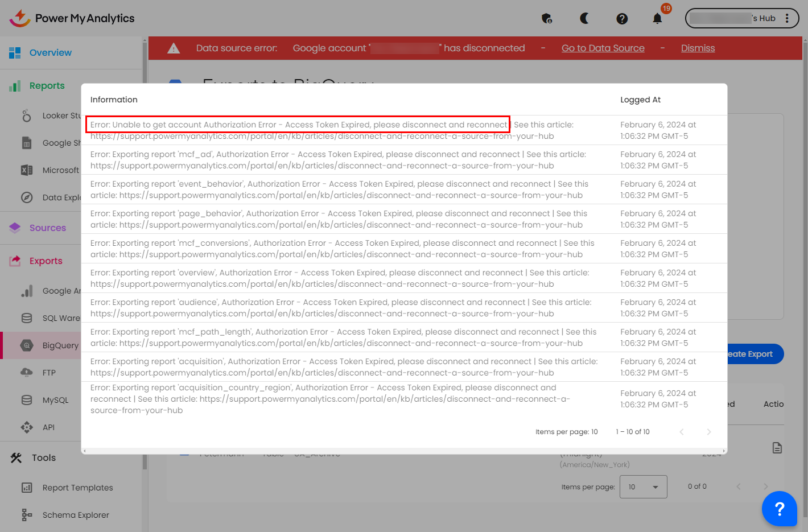808x532 pixels.
Task: Dismiss the data source error banner
Action: click(x=698, y=48)
